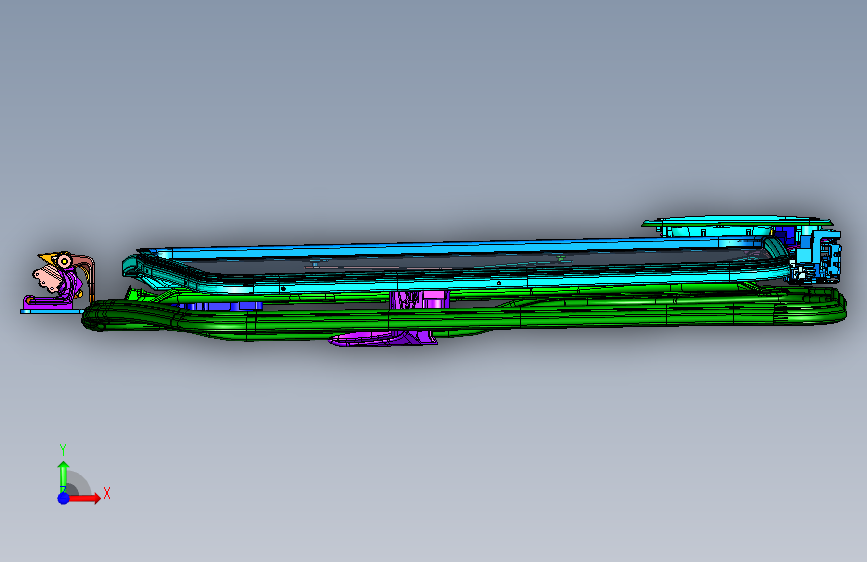867x562 pixels.
Task: Click the red X axis arrow of triad
Action: tap(85, 498)
